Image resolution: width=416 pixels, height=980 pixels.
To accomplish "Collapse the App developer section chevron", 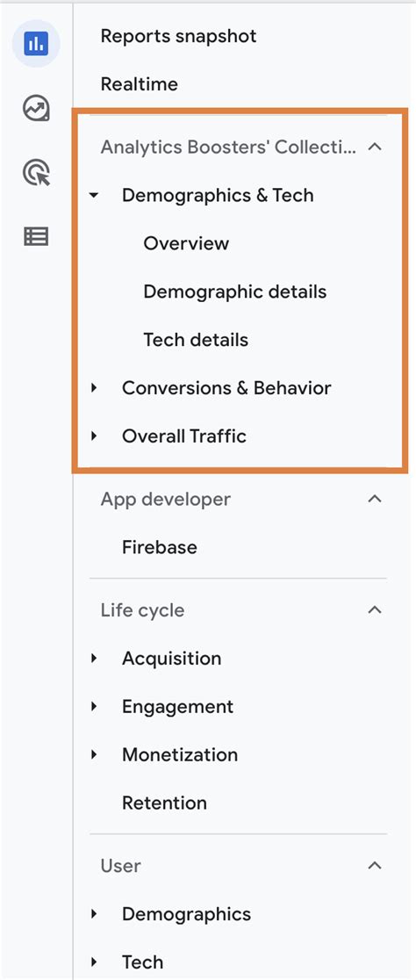I will (375, 499).
